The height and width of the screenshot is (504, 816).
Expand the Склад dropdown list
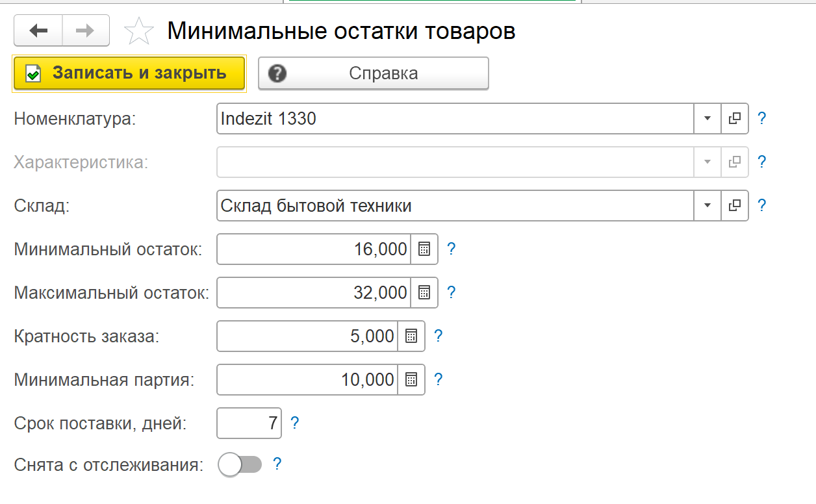click(x=708, y=206)
